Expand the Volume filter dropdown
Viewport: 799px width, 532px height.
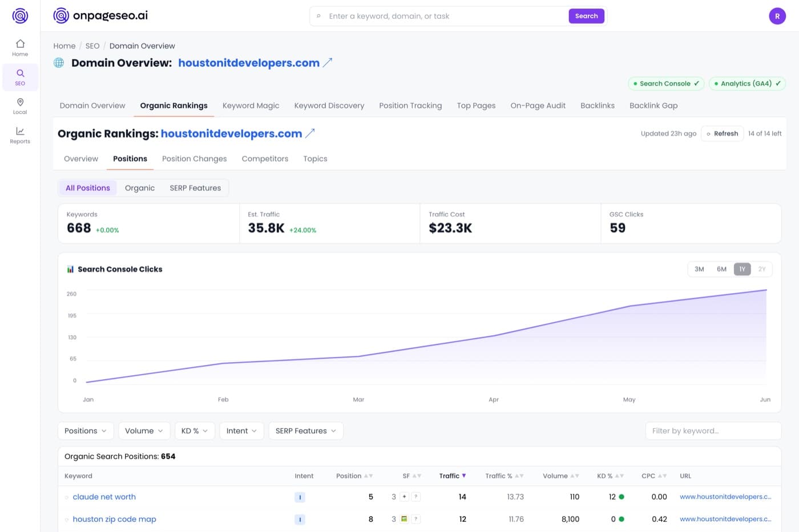coord(144,431)
